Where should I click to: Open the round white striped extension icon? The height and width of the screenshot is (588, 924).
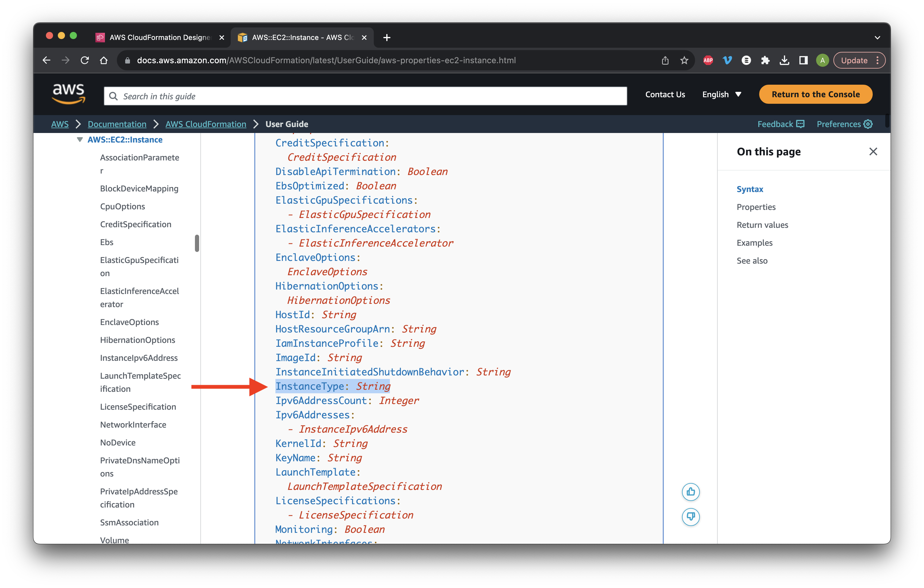click(746, 60)
